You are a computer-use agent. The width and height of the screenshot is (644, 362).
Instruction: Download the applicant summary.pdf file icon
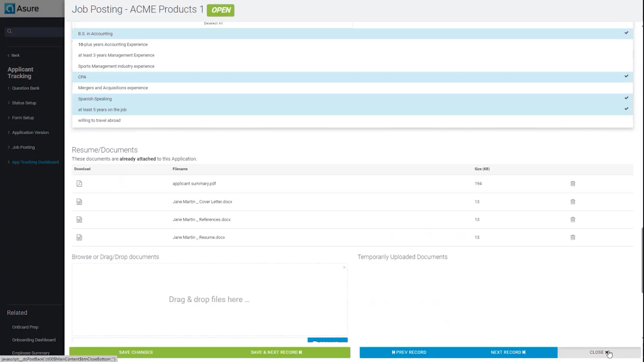point(79,184)
